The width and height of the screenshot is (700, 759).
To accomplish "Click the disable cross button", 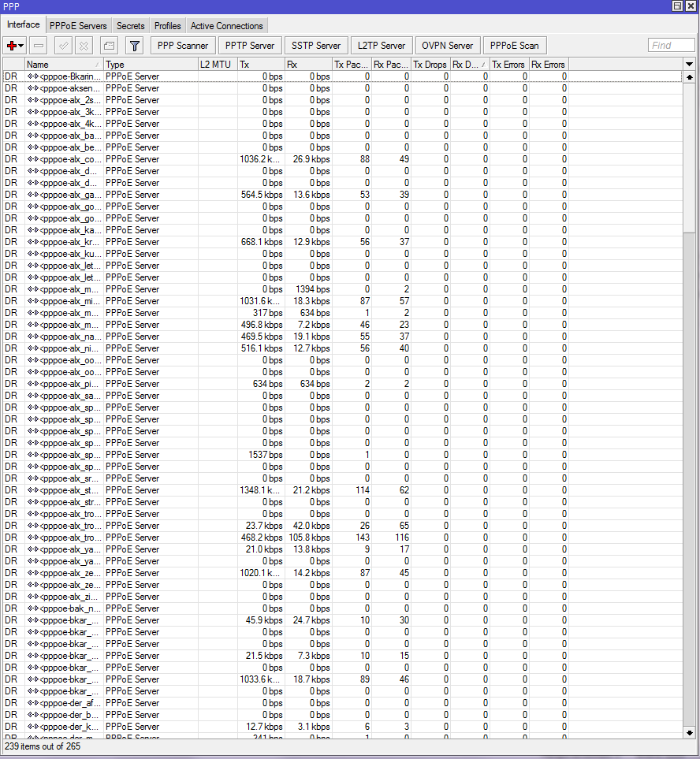I will (84, 46).
